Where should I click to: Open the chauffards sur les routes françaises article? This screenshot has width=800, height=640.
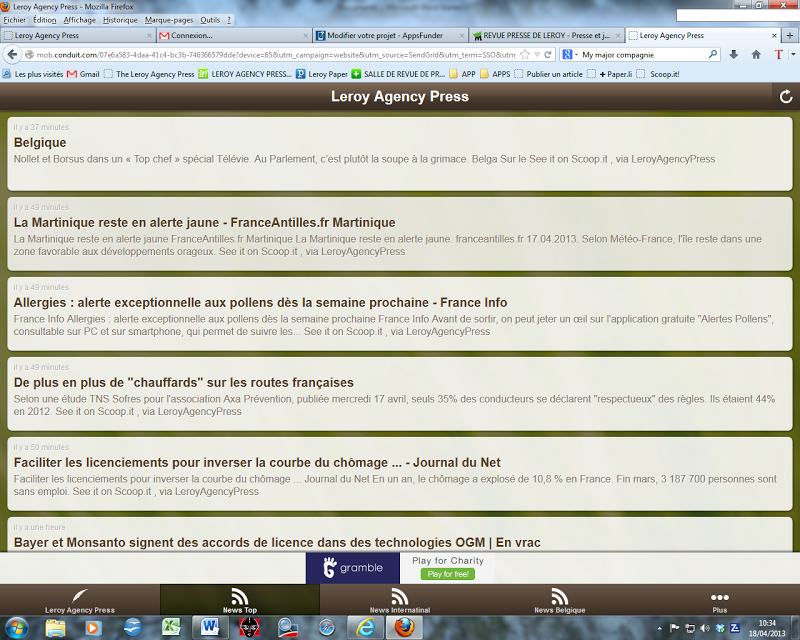(x=399, y=394)
